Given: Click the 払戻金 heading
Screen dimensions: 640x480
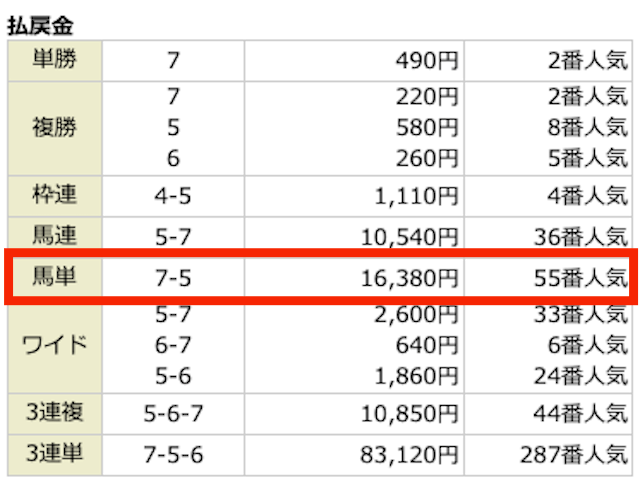Looking at the screenshot, I should 40,26.
